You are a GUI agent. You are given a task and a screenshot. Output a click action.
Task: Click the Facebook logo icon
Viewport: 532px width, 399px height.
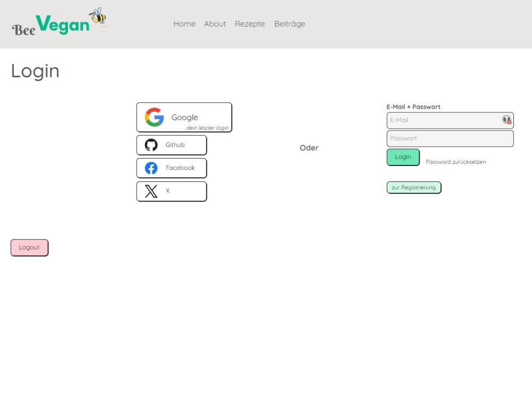(x=151, y=168)
